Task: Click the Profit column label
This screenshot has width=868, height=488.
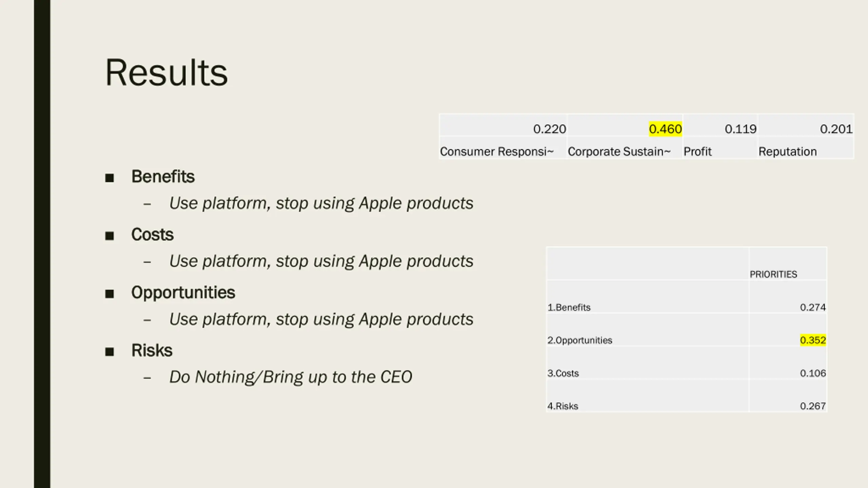Action: pos(697,151)
